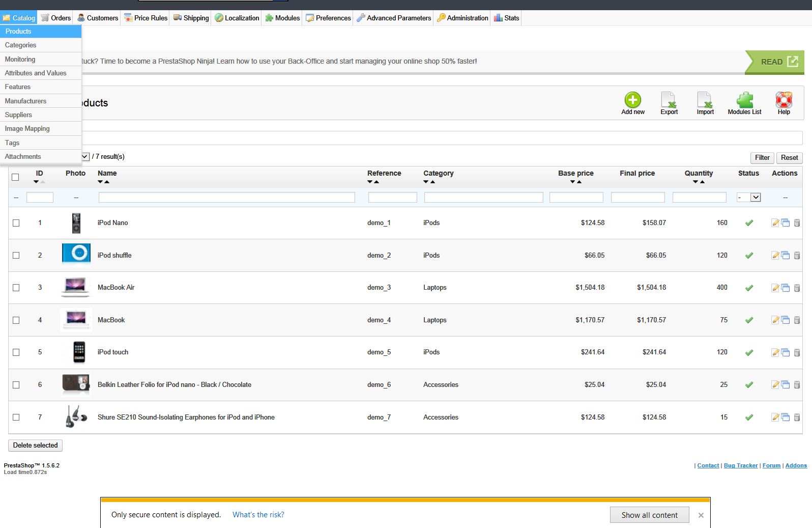This screenshot has width=812, height=528.
Task: Duplicate the iPod Nano product
Action: [x=786, y=223]
